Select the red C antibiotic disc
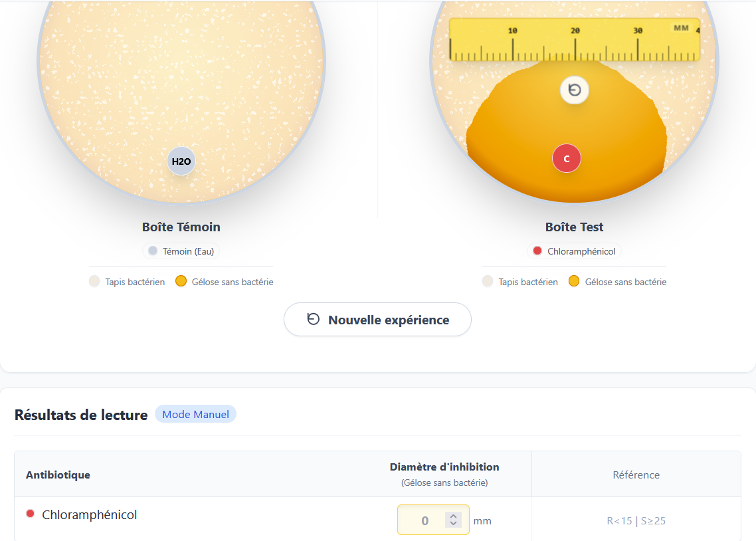The width and height of the screenshot is (756, 541). tap(567, 159)
